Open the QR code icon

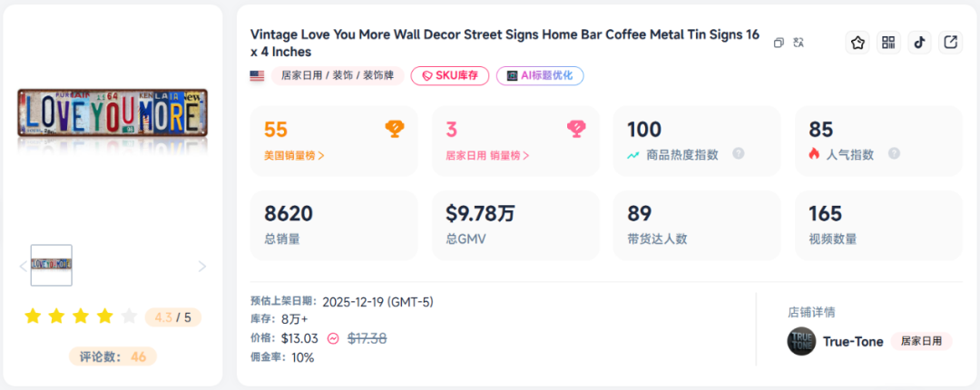tap(888, 43)
